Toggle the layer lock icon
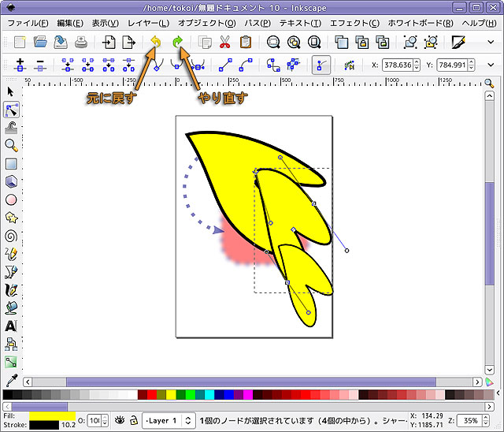Image resolution: width=504 pixels, height=432 pixels. 134,420
